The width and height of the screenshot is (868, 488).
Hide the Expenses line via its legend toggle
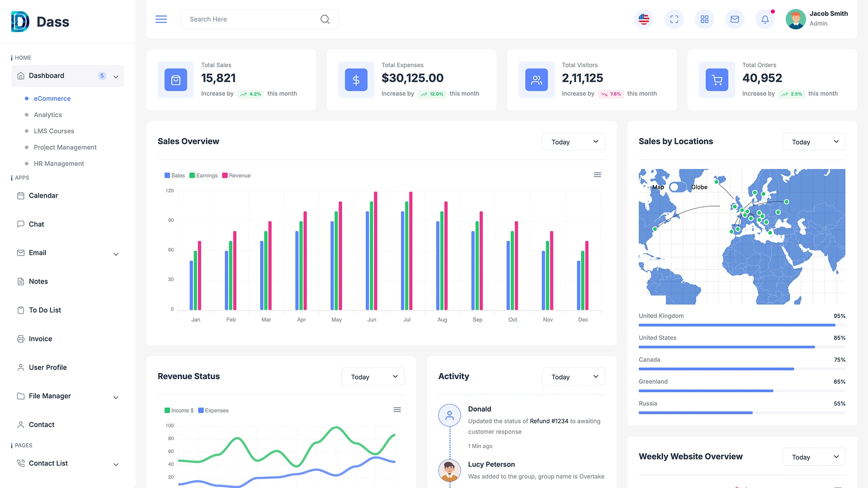pyautogui.click(x=213, y=410)
